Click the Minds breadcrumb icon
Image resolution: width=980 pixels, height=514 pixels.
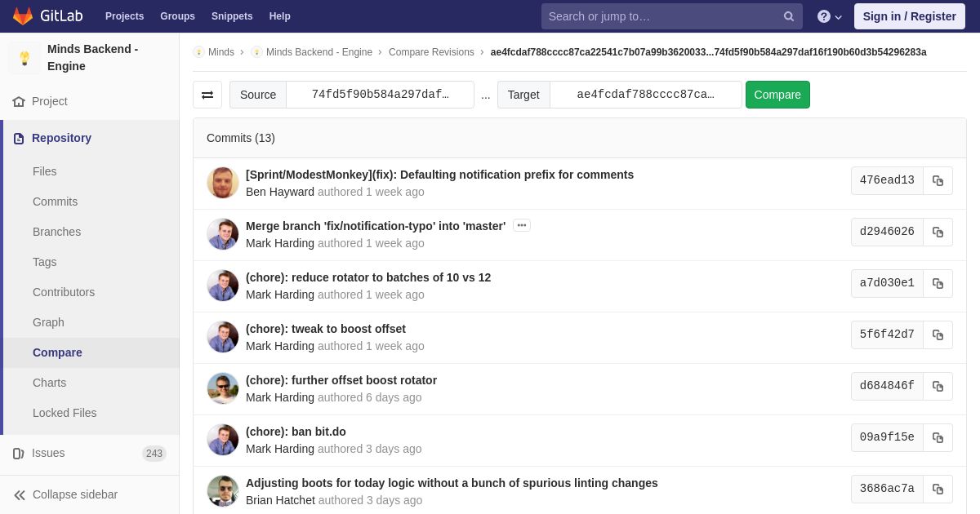(x=198, y=52)
